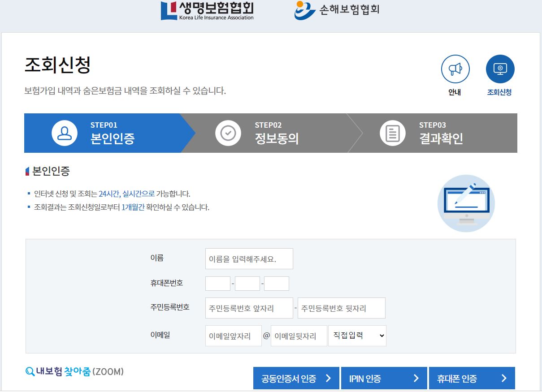Click the STEP01 본인인증 person icon
The image size is (542, 392).
64,133
